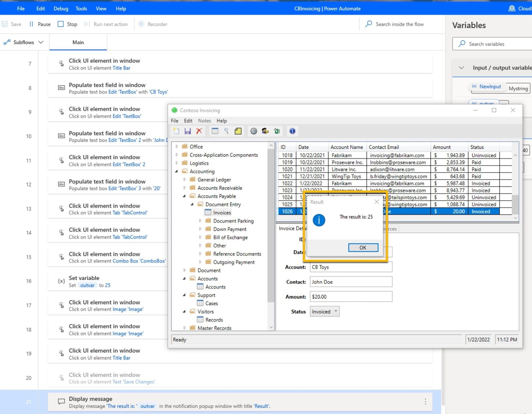The width and height of the screenshot is (532, 414).
Task: Click the user key icon in Contoso toolbar
Action: (x=265, y=131)
